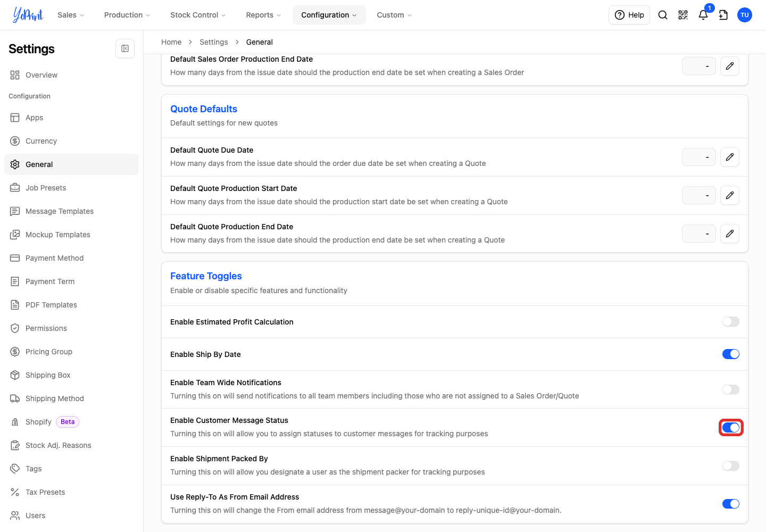The width and height of the screenshot is (766, 532).
Task: Open Overview in Settings sidebar
Action: point(71,75)
